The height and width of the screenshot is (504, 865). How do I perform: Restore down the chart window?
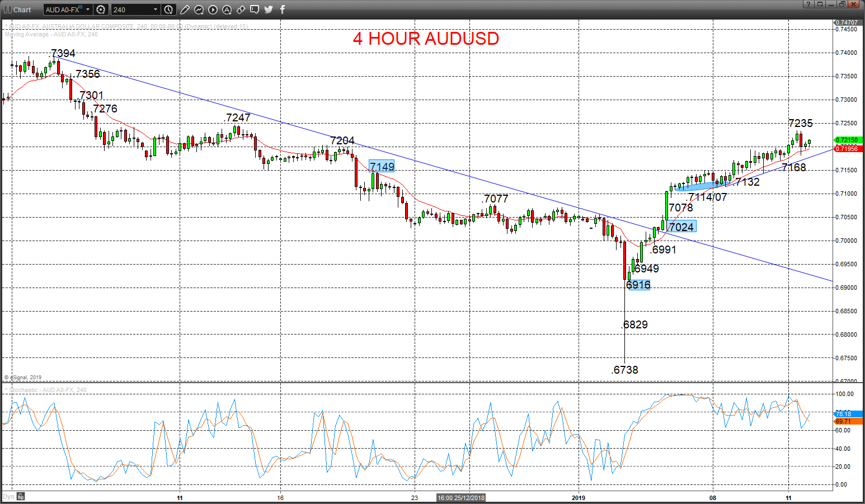click(x=842, y=4)
